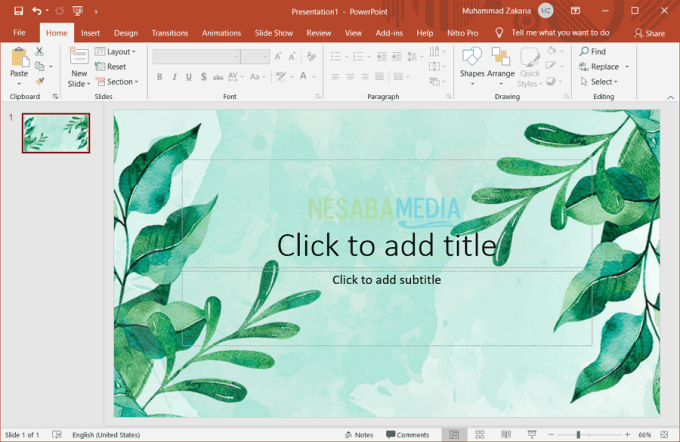Switch to the Insert tab
Image resolution: width=680 pixels, height=442 pixels.
coord(90,33)
